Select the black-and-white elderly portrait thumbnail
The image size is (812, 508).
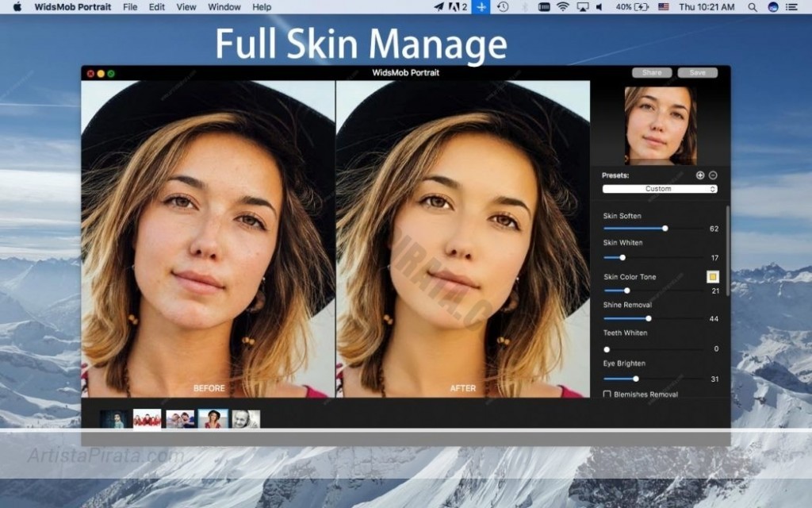coord(246,419)
